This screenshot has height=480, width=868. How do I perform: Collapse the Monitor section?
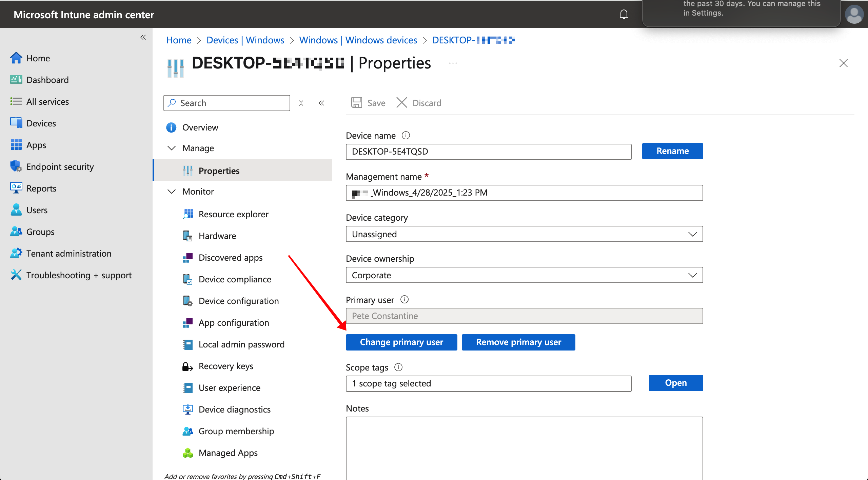(172, 192)
